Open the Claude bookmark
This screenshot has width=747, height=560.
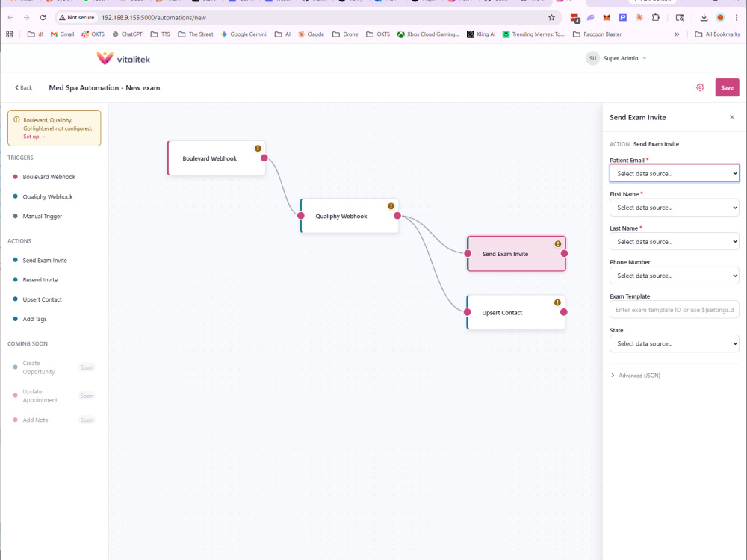pos(311,34)
